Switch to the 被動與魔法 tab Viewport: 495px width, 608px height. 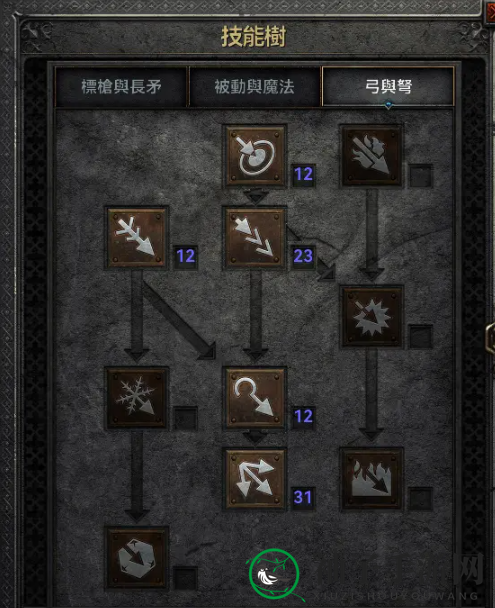[255, 86]
